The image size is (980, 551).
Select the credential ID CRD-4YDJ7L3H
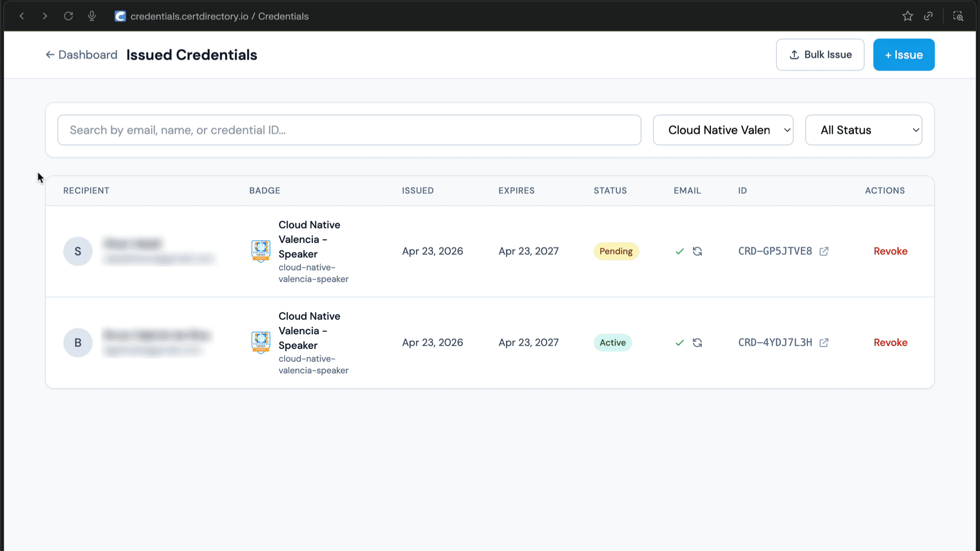(775, 342)
